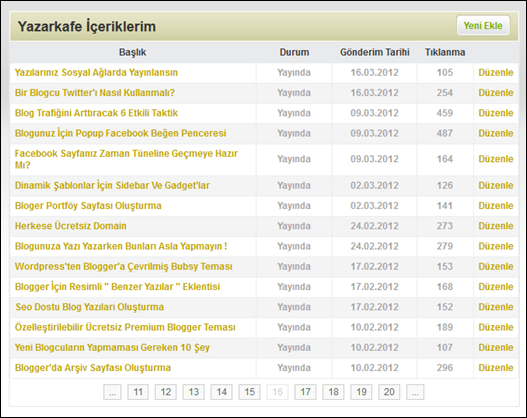This screenshot has height=418, width=527.
Task: Click Düzenle for Özelleştirilebilir Premium Blogger Teması row
Action: point(496,327)
